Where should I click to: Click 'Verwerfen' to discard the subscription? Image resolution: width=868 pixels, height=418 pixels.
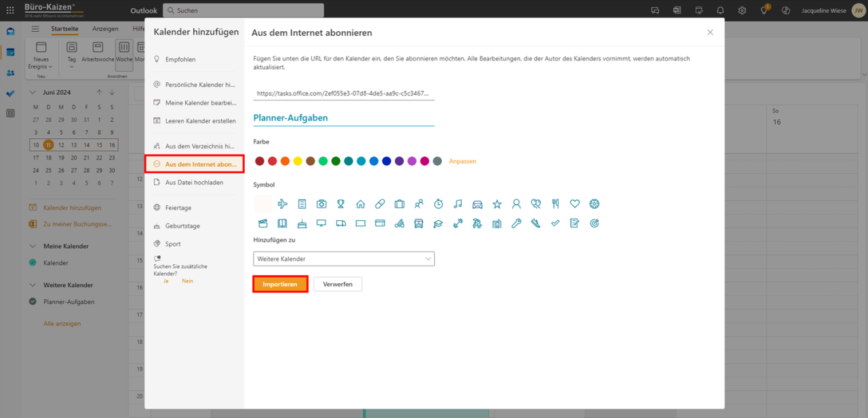coord(338,284)
